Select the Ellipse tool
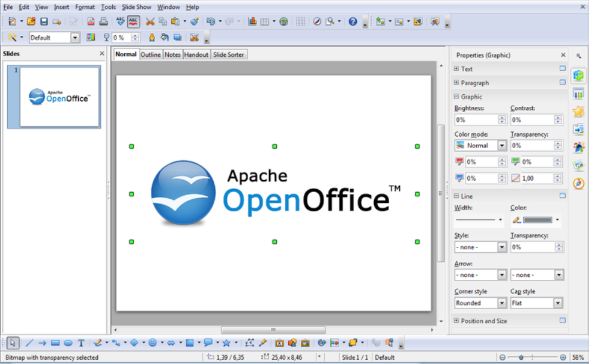589x364 pixels. point(68,343)
